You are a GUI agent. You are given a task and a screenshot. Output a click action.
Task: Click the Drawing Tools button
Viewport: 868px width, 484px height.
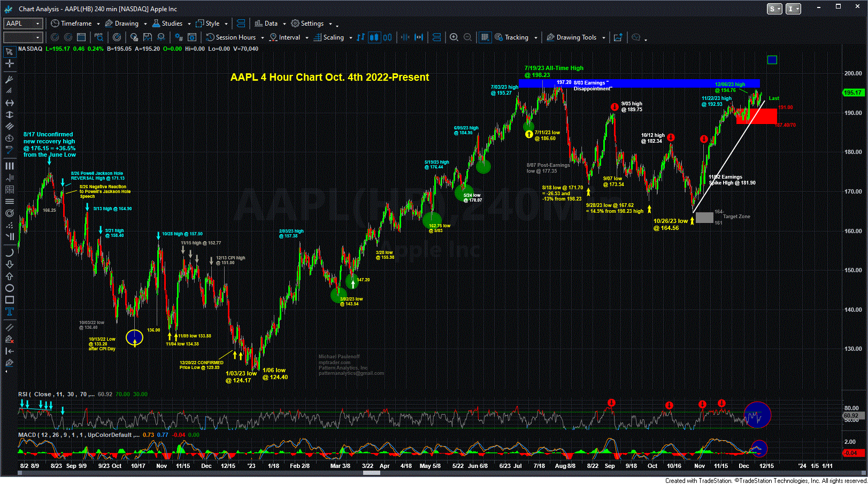(572, 37)
